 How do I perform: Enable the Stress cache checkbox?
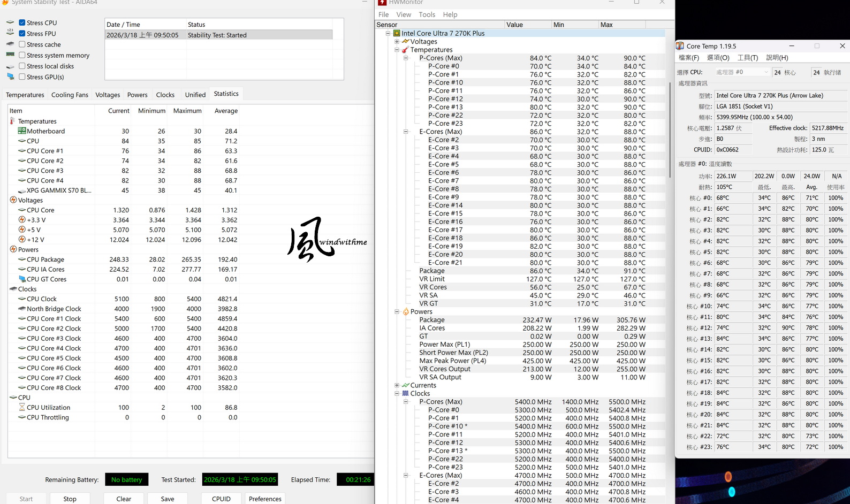coord(22,44)
